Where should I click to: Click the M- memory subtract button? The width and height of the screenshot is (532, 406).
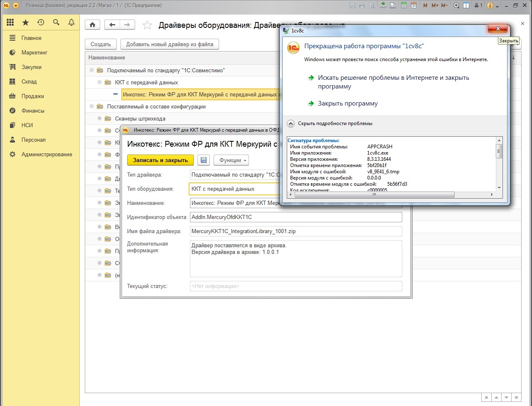pyautogui.click(x=445, y=5)
